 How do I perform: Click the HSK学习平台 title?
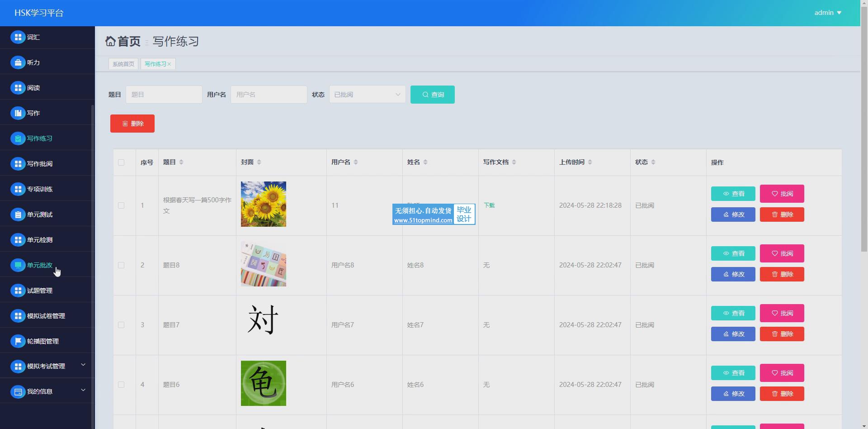(39, 13)
